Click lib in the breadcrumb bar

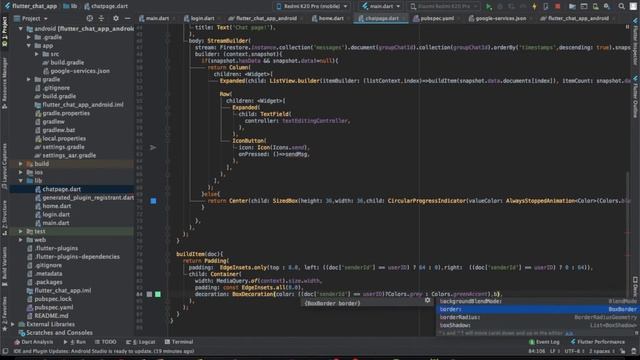71,6
